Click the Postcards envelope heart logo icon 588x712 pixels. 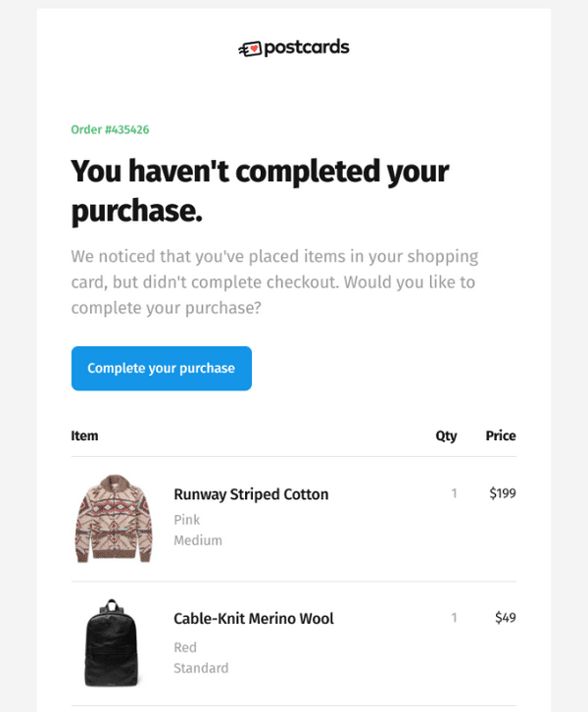click(250, 49)
